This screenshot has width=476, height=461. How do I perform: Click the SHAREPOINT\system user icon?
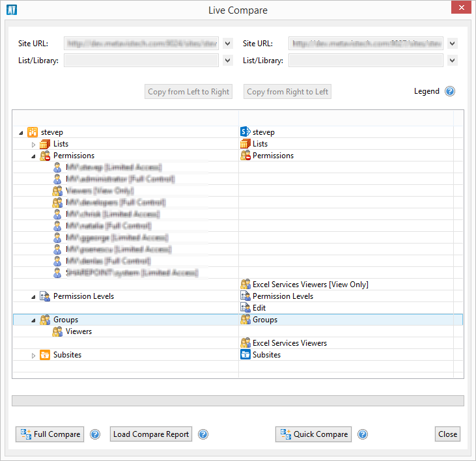coord(57,273)
